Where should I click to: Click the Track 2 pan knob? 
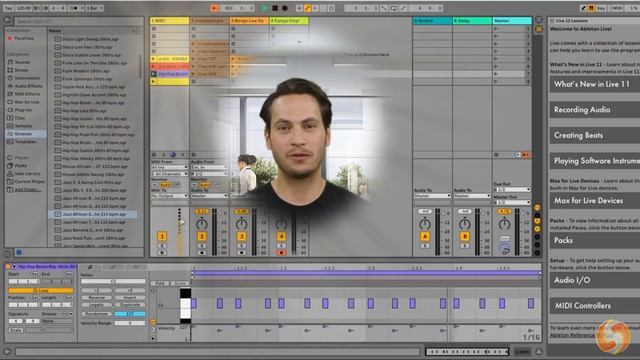[202, 224]
